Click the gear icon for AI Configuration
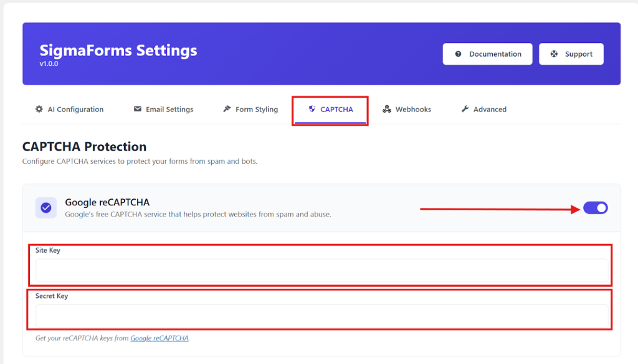The width and height of the screenshot is (638, 364). click(39, 110)
